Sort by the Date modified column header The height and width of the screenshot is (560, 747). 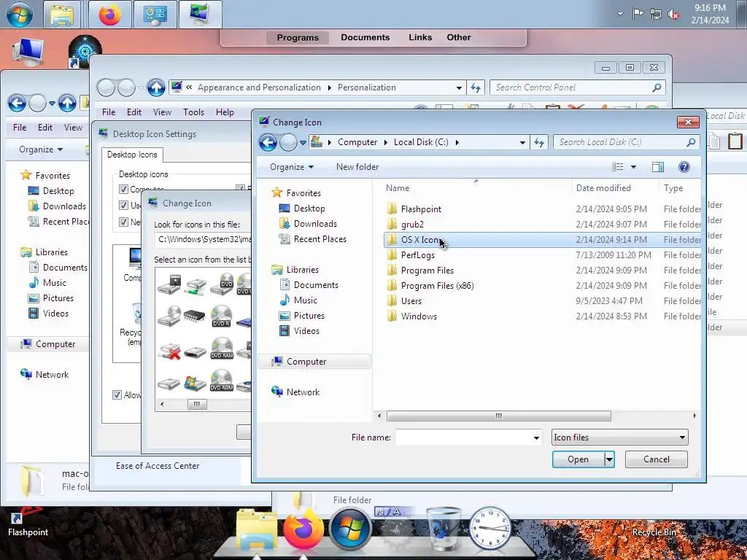pos(603,188)
